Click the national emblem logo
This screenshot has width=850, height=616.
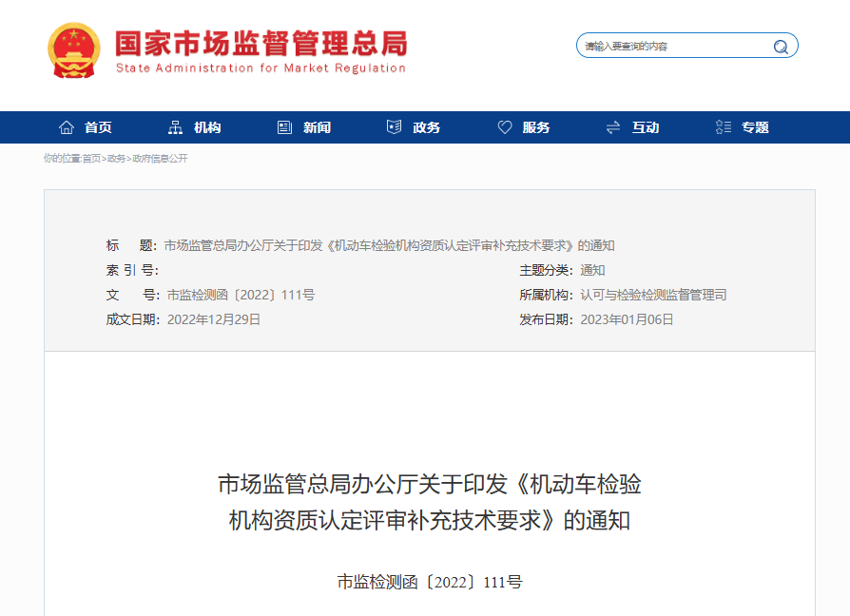[73, 51]
